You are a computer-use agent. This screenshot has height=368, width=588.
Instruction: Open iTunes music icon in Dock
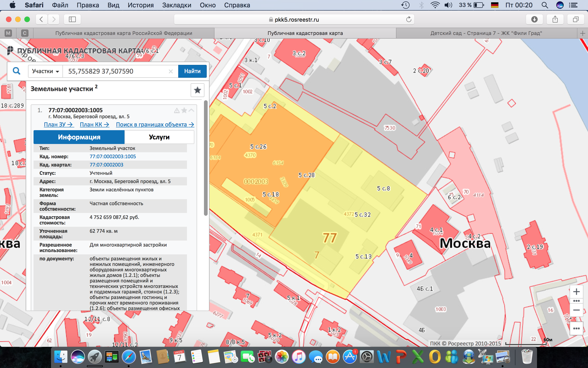299,357
